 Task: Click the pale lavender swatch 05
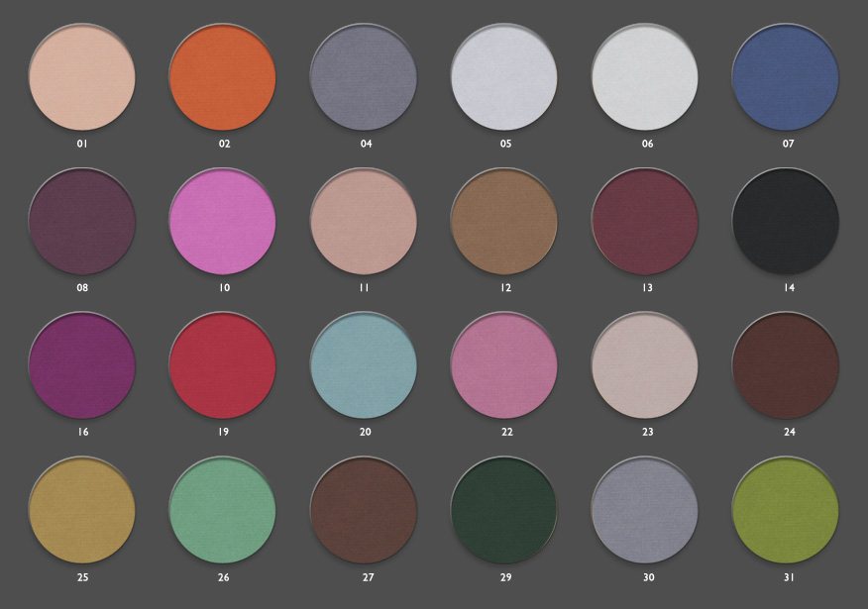coord(504,77)
